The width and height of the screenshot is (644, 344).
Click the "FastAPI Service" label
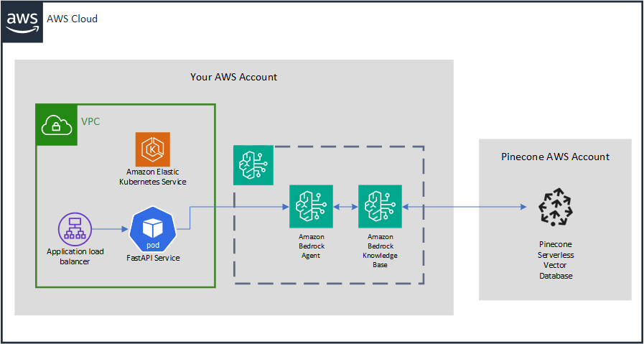152,257
